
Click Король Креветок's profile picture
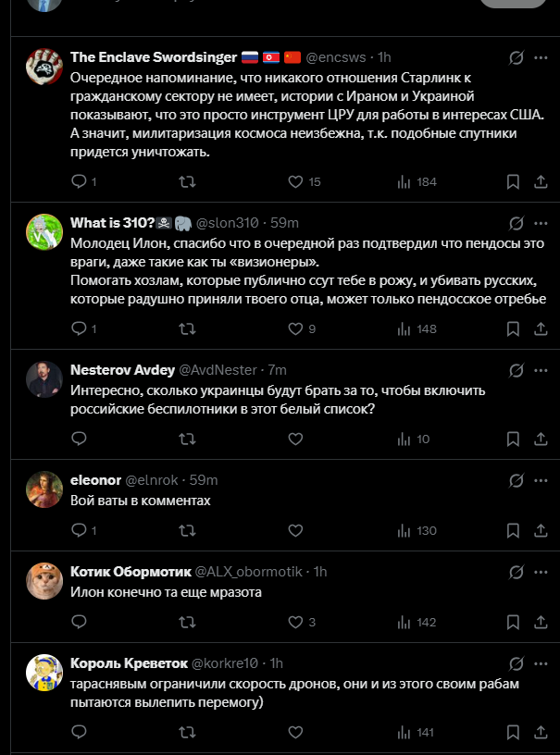click(x=44, y=673)
